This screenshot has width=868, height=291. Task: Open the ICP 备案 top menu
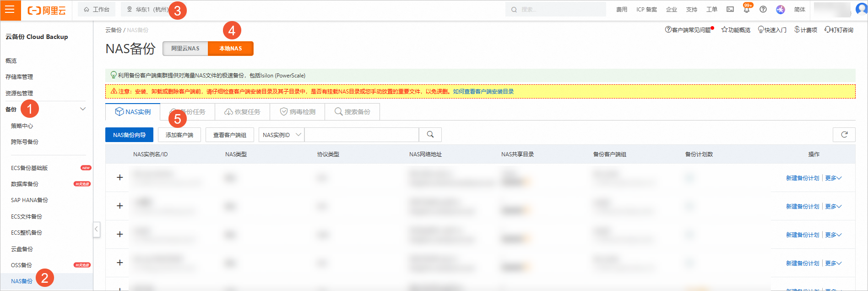pos(646,9)
